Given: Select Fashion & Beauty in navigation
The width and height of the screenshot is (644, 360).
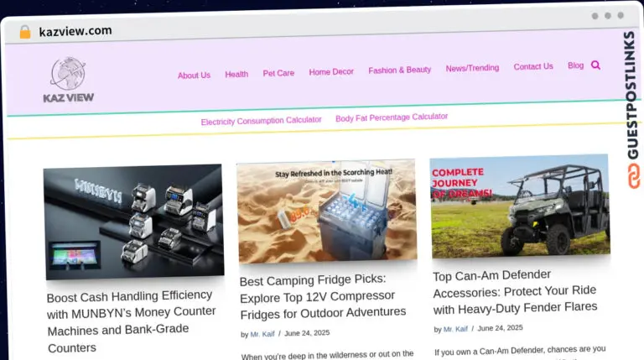Looking at the screenshot, I should pyautogui.click(x=400, y=70).
